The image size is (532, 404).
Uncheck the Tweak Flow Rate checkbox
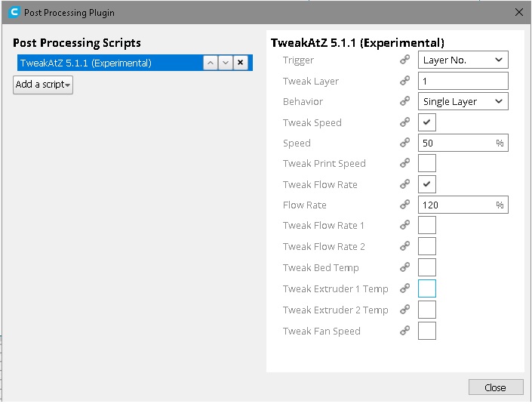click(427, 184)
